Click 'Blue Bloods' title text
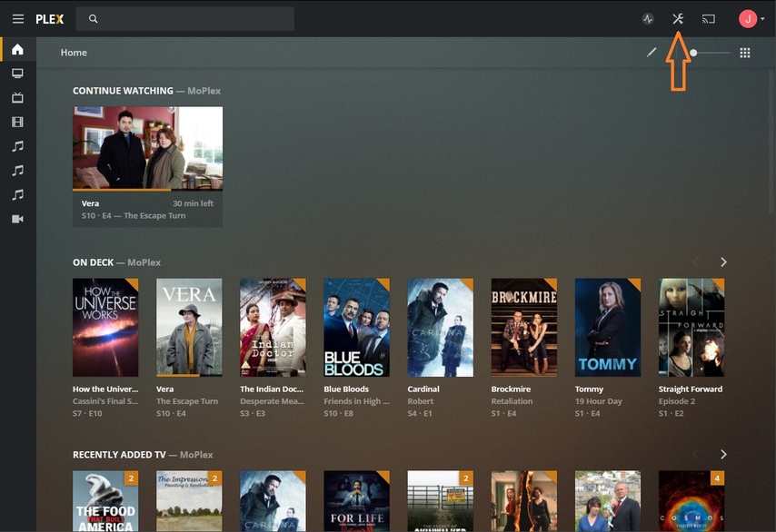 [346, 389]
